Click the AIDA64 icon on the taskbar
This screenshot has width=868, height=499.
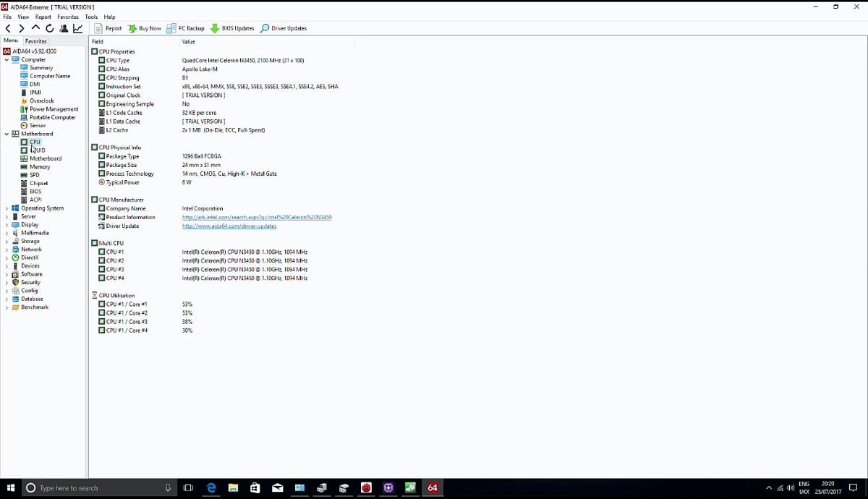point(432,488)
